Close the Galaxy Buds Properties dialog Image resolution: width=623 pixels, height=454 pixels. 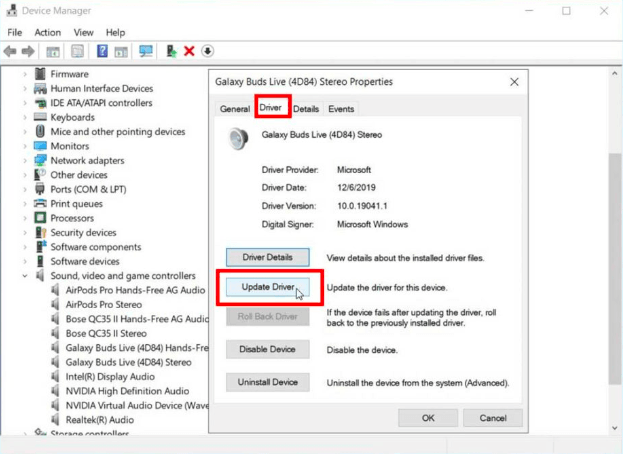pos(514,82)
